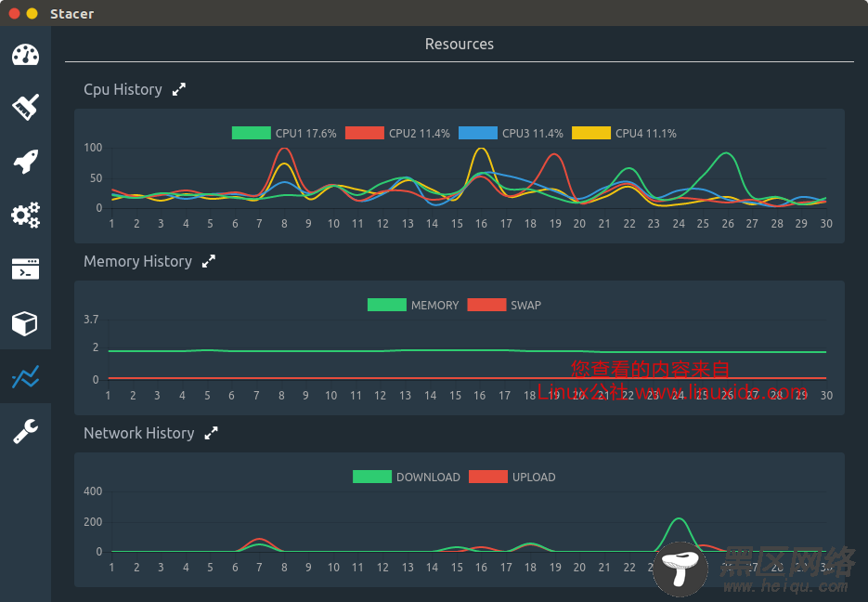Image resolution: width=868 pixels, height=602 pixels.
Task: Open the Uninstaller box icon
Action: 25,323
